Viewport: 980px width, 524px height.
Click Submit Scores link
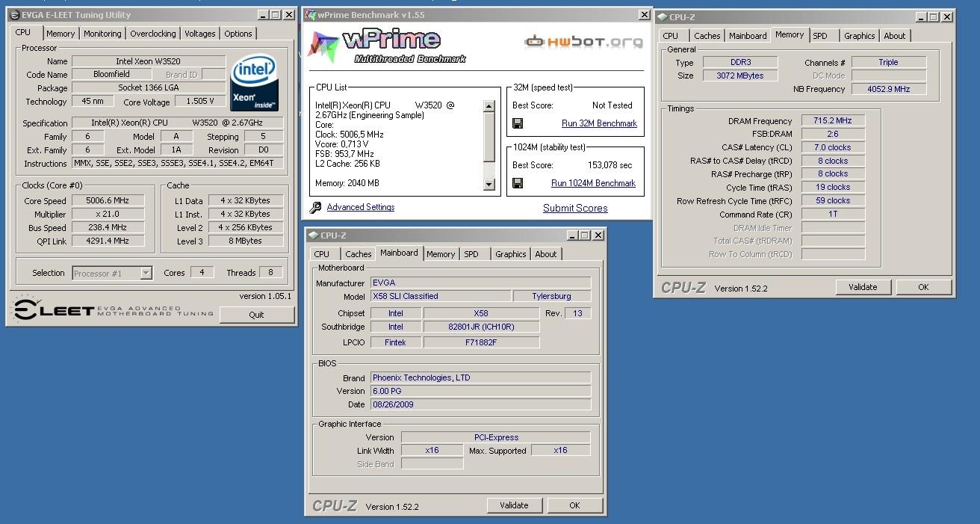tap(575, 208)
